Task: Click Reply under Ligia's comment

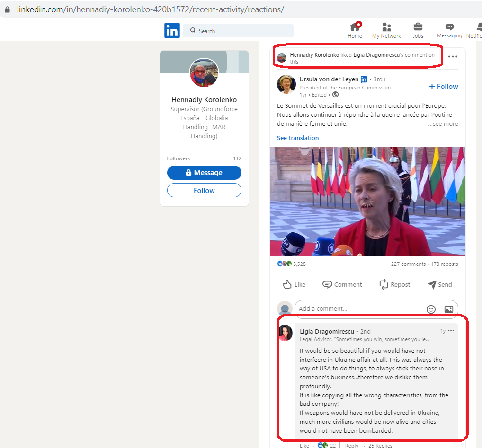Action: 352,445
